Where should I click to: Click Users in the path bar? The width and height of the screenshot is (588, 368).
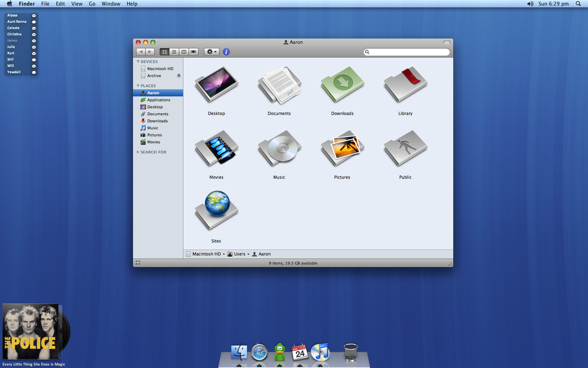236,254
